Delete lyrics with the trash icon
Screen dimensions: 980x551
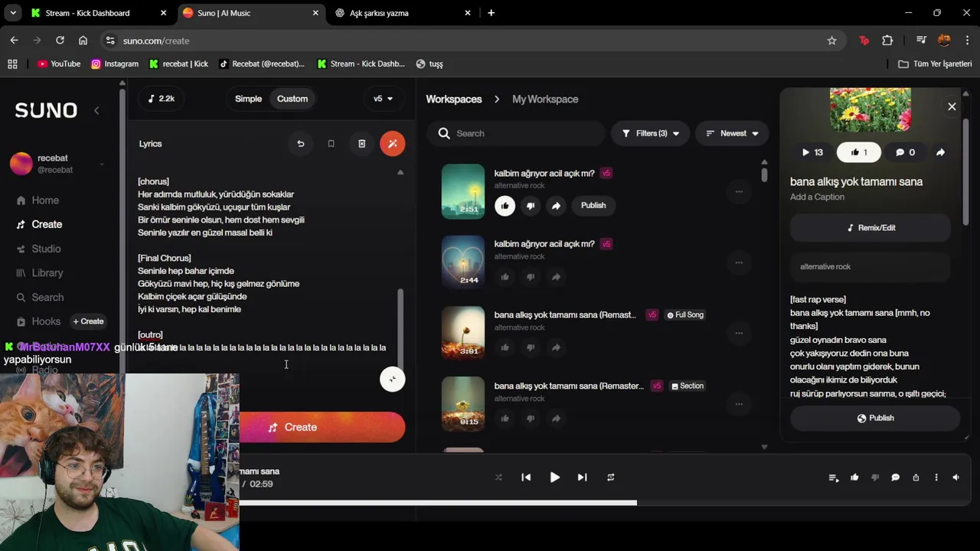(361, 144)
